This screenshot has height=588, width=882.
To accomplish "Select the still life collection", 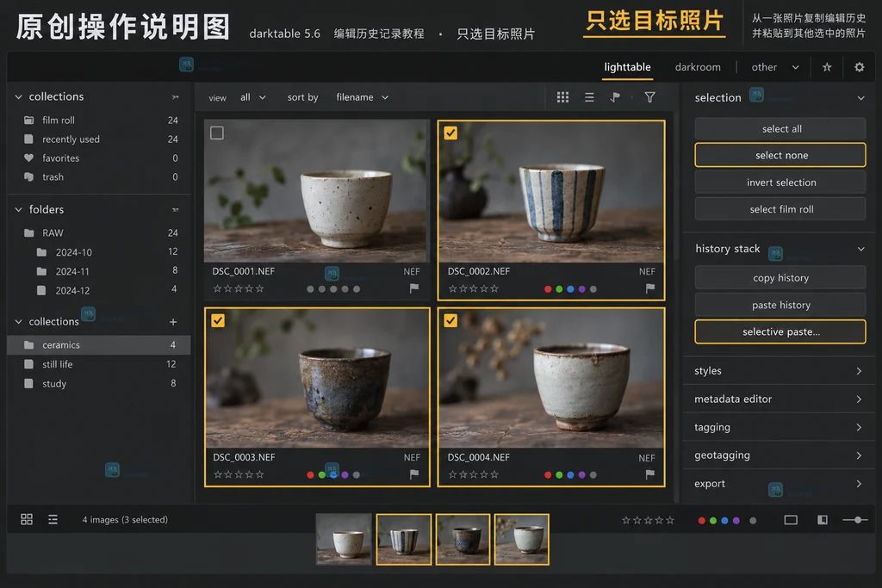I will [x=99, y=364].
